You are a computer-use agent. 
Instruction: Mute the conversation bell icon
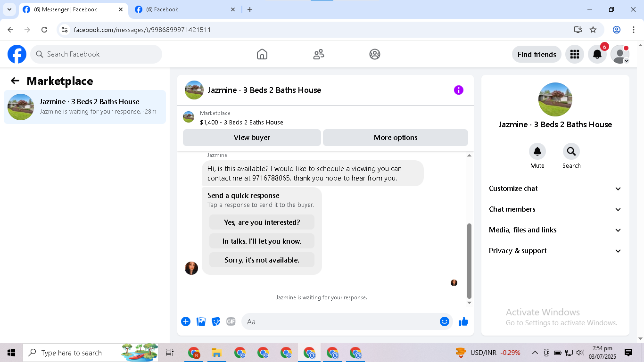(537, 151)
